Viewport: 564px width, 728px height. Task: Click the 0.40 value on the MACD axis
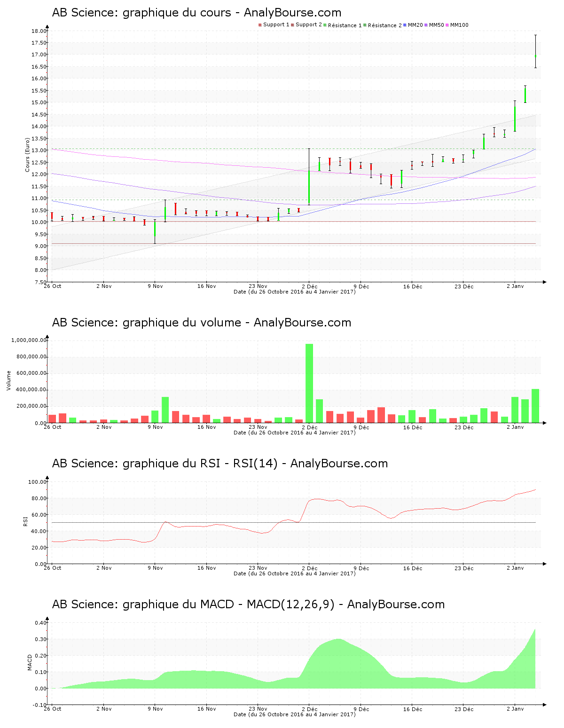[x=41, y=623]
